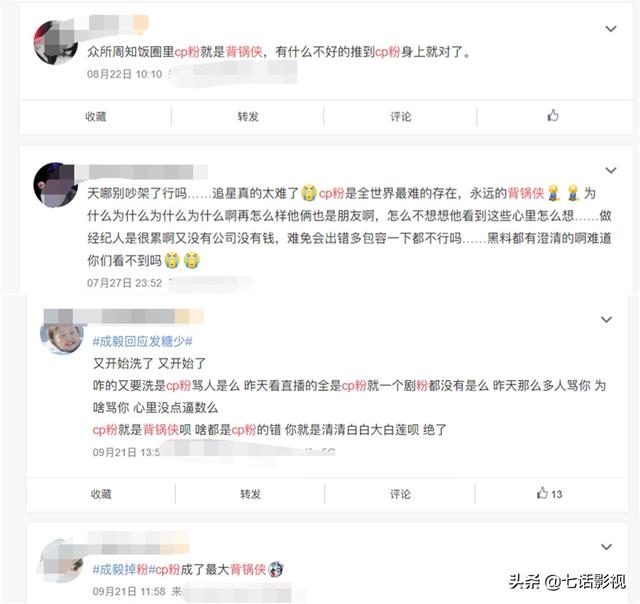This screenshot has height=604, width=640.
Task: Click the 09月21日 11:58 timestamp
Action: pyautogui.click(x=129, y=591)
